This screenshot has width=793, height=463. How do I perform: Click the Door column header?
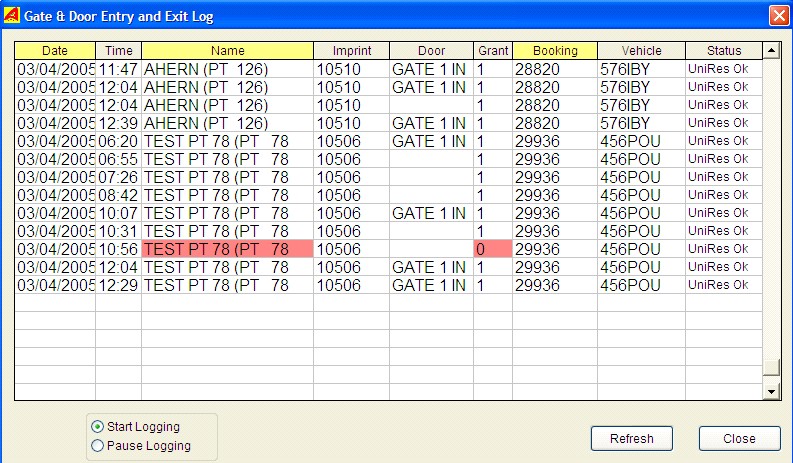pos(431,51)
